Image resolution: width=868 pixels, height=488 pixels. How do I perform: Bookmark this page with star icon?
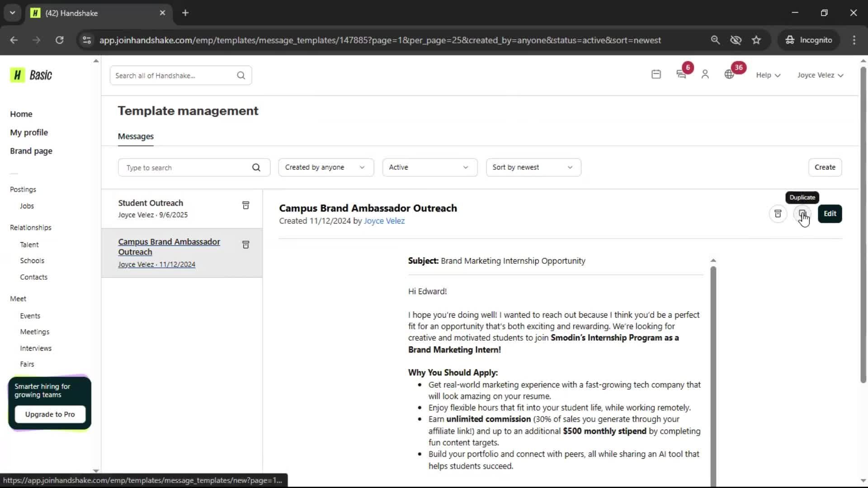point(756,40)
